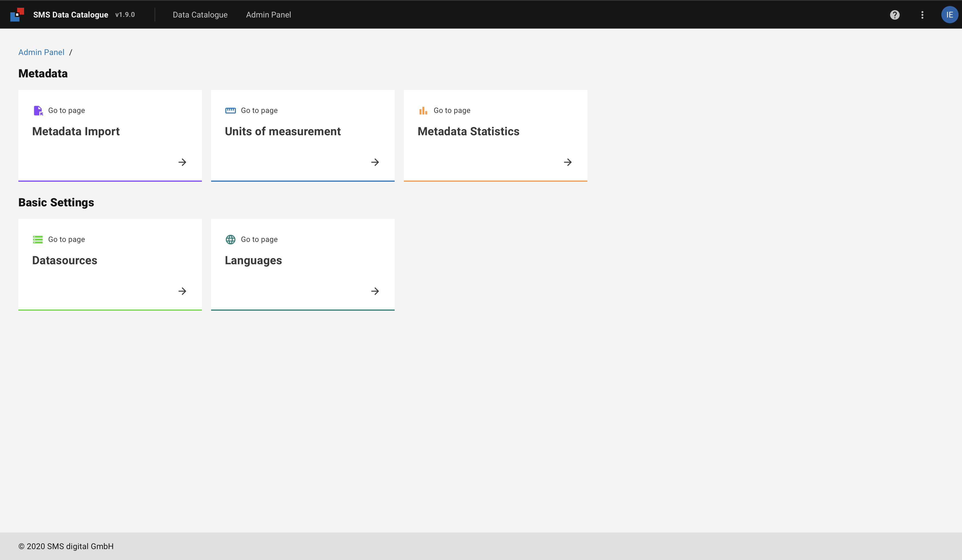The image size is (962, 560).
Task: Open the help question mark icon
Action: click(x=895, y=15)
